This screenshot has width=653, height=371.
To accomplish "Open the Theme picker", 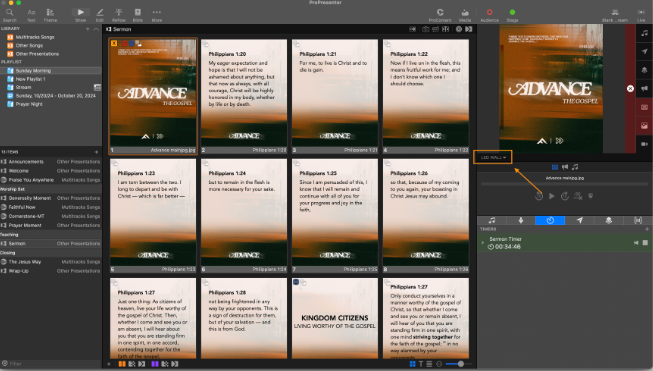I will point(50,15).
